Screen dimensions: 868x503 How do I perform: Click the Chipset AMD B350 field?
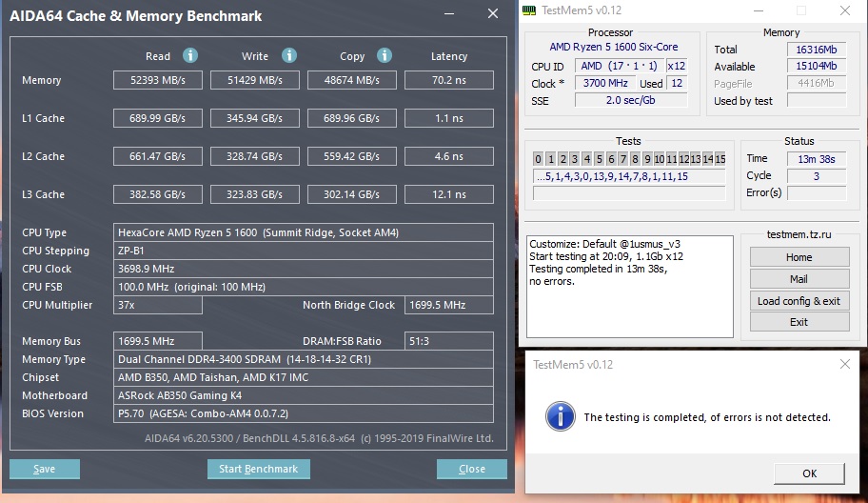(304, 377)
